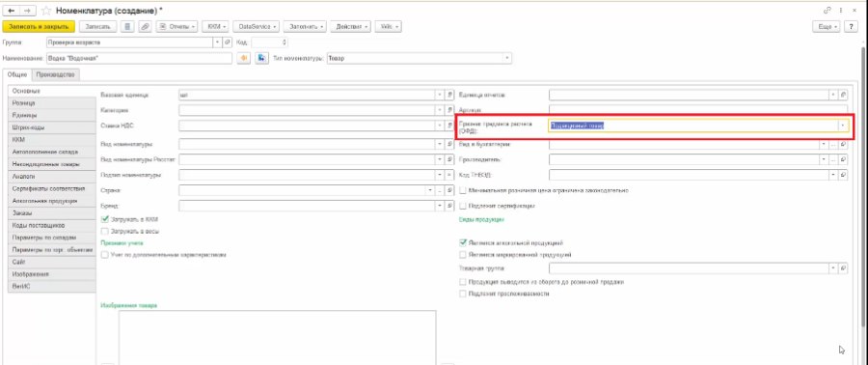868x365 pixels.
Task: Open the Розница section in sidebar
Action: coord(51,103)
